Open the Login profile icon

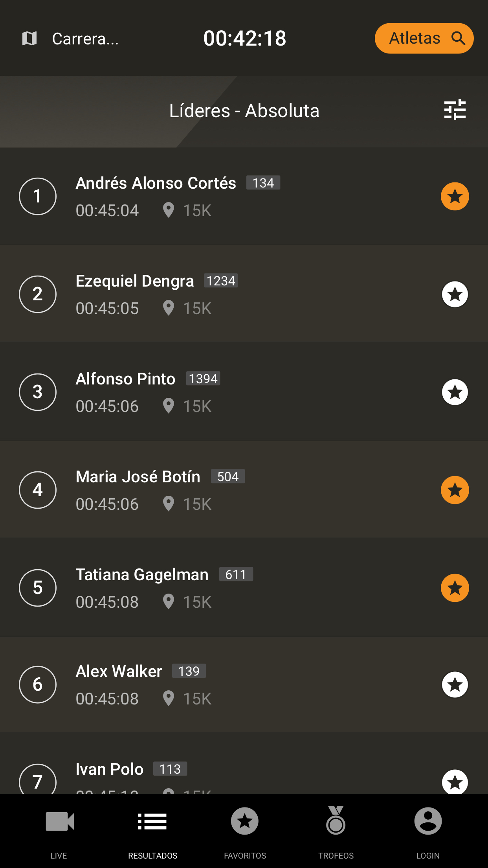click(x=428, y=821)
